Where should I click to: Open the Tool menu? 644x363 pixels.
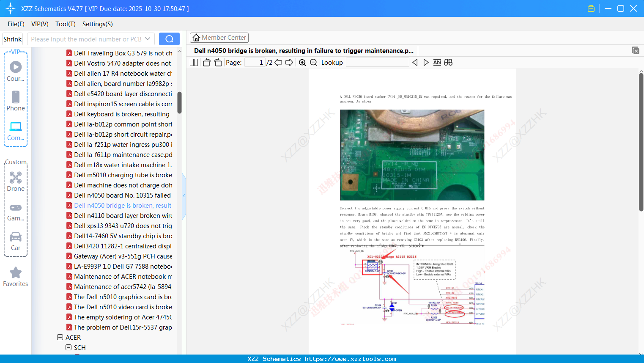(x=66, y=24)
